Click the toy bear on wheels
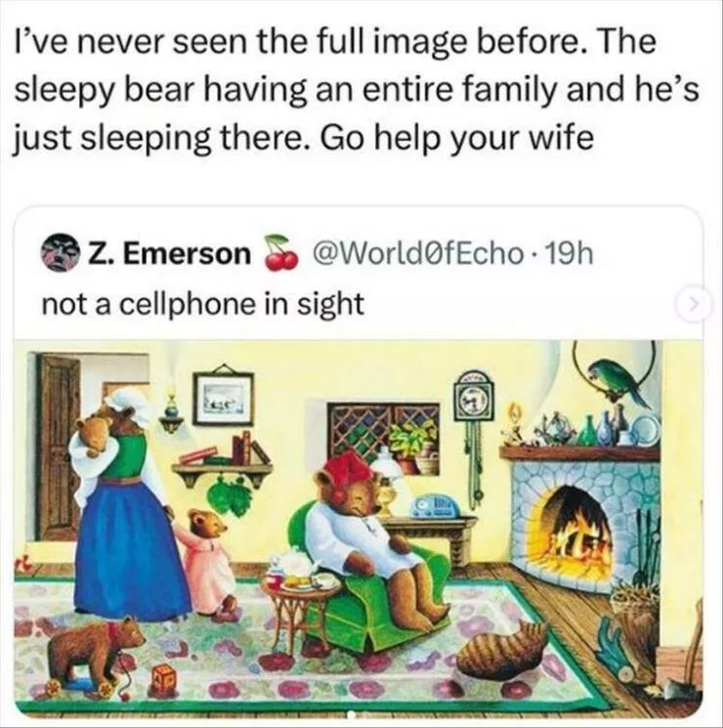Viewport: 723px width, 728px height. (x=93, y=660)
